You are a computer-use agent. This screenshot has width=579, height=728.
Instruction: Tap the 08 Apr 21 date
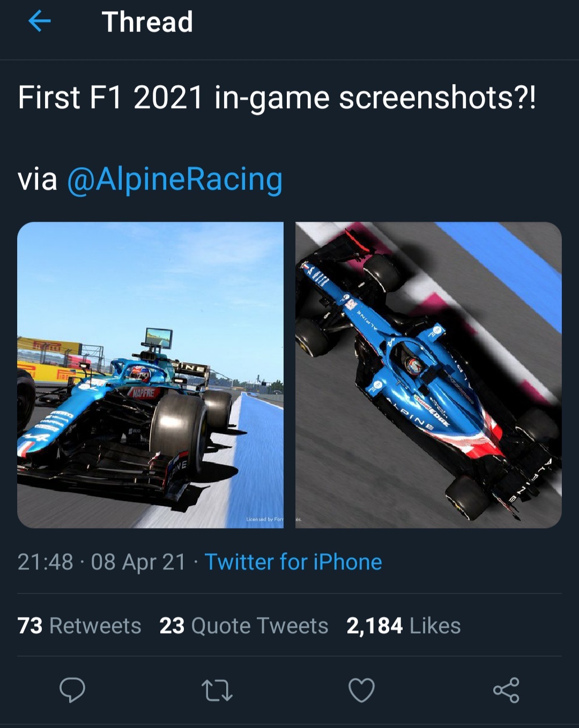pyautogui.click(x=138, y=562)
